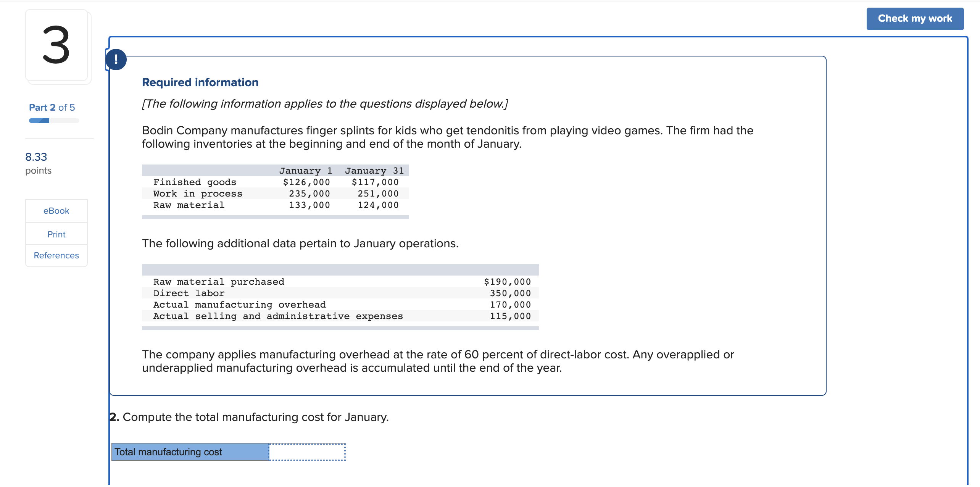The width and height of the screenshot is (980, 487).
Task: Click the exclamation required-information icon
Action: click(116, 60)
